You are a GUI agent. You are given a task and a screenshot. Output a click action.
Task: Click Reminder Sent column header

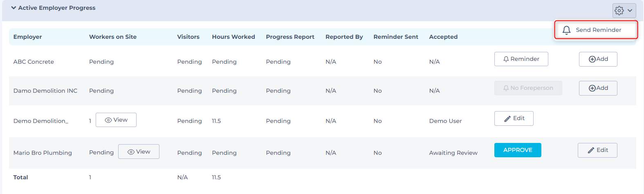pos(395,37)
